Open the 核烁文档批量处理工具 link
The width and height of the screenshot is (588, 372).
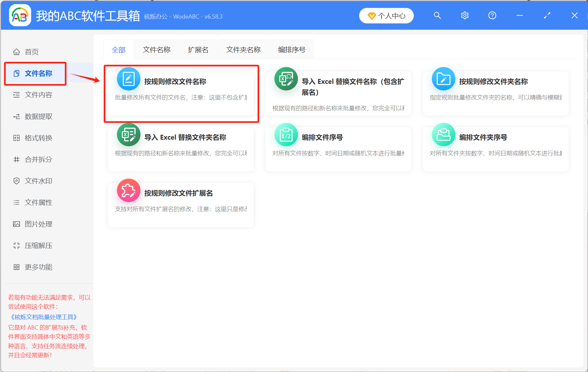coord(44,317)
